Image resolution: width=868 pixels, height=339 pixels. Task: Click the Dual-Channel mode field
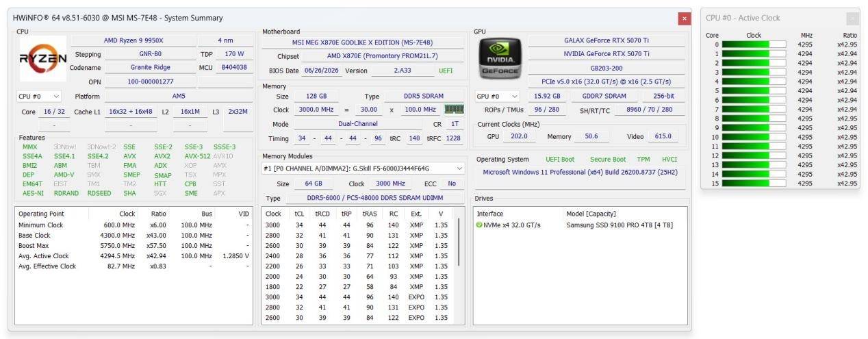click(x=359, y=125)
